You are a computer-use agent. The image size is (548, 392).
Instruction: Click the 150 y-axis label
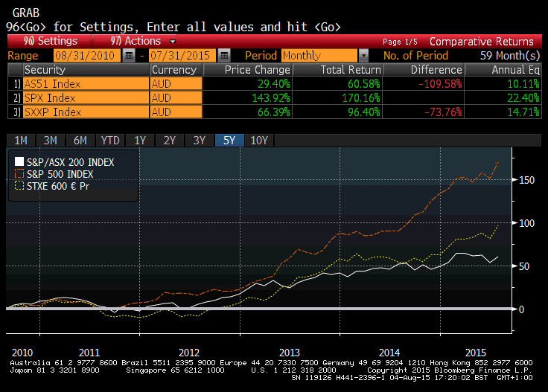[526, 180]
